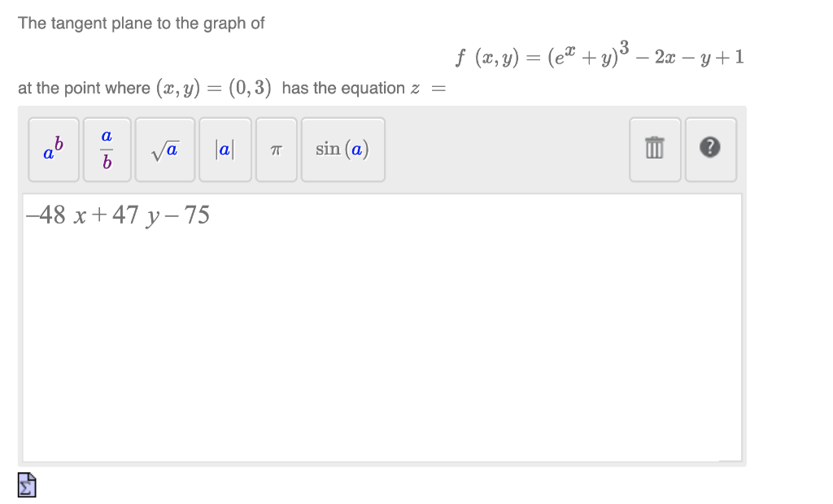The height and width of the screenshot is (504, 833).
Task: Select the √a toolbar button
Action: [164, 150]
